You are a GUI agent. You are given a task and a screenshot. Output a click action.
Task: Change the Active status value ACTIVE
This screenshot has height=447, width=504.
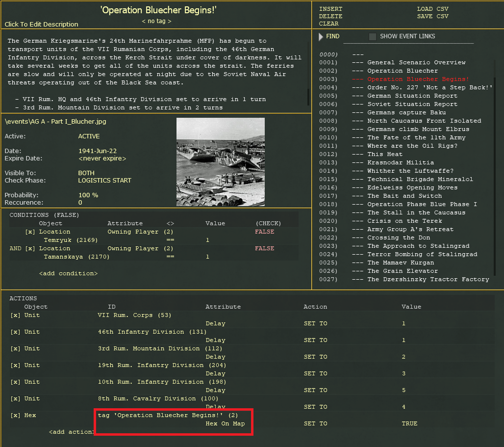[x=89, y=136]
